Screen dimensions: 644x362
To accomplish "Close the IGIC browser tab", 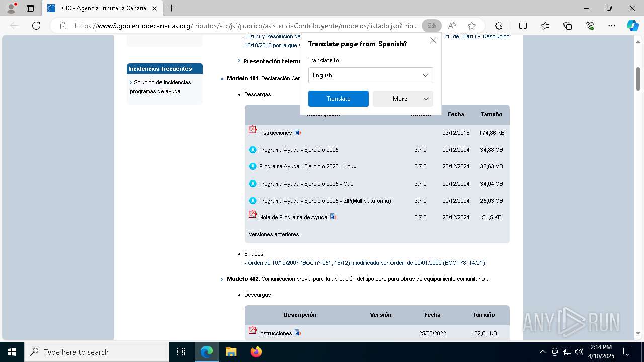I will (154, 8).
